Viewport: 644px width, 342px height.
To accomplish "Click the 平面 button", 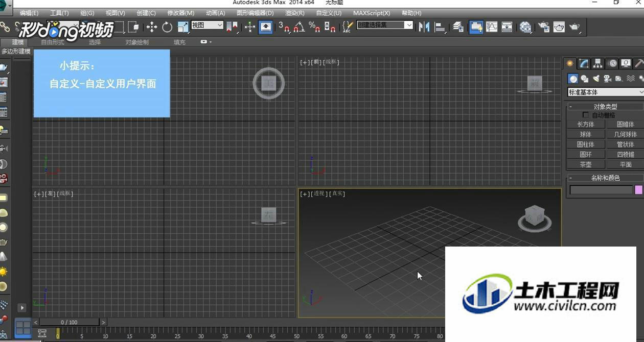I will (x=625, y=164).
